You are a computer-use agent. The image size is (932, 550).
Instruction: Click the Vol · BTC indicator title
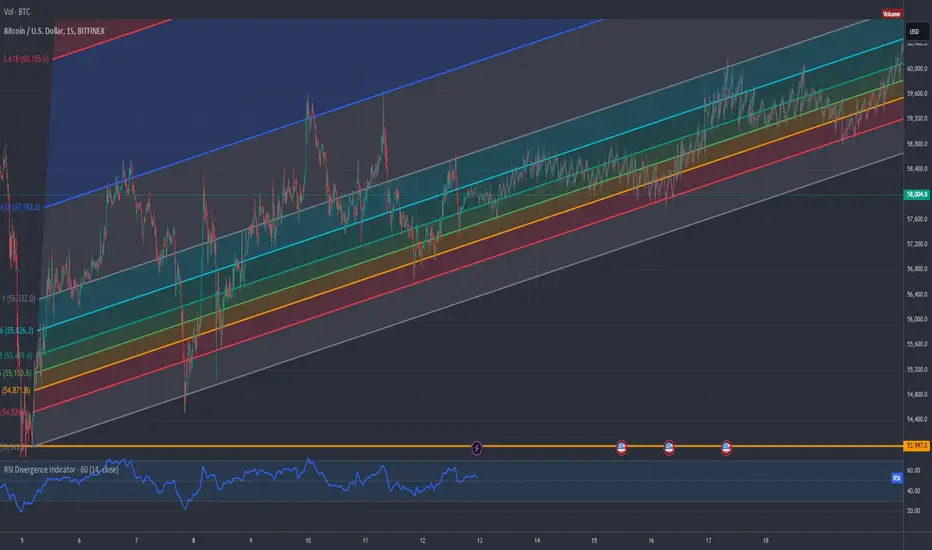pos(17,12)
